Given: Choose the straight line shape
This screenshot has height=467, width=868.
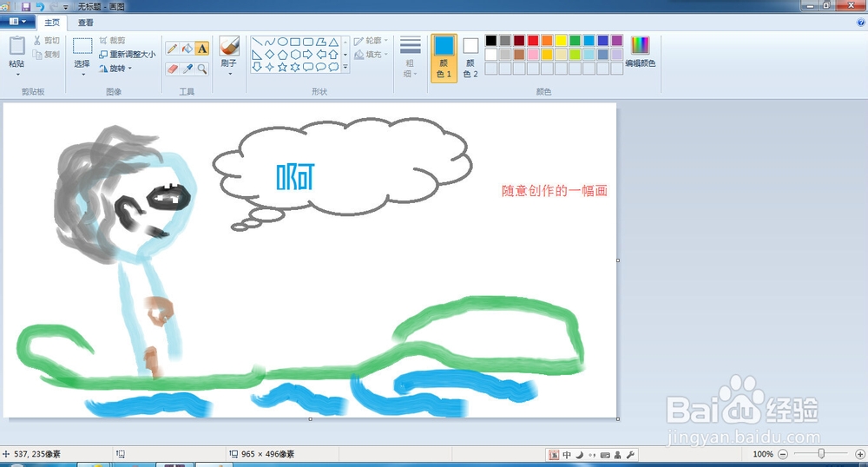Looking at the screenshot, I should pos(257,42).
